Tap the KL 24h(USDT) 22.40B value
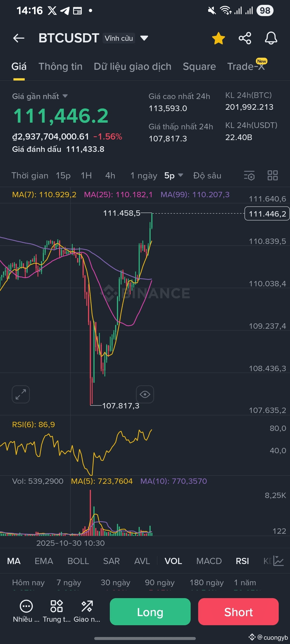This screenshot has height=644, width=290. (239, 137)
